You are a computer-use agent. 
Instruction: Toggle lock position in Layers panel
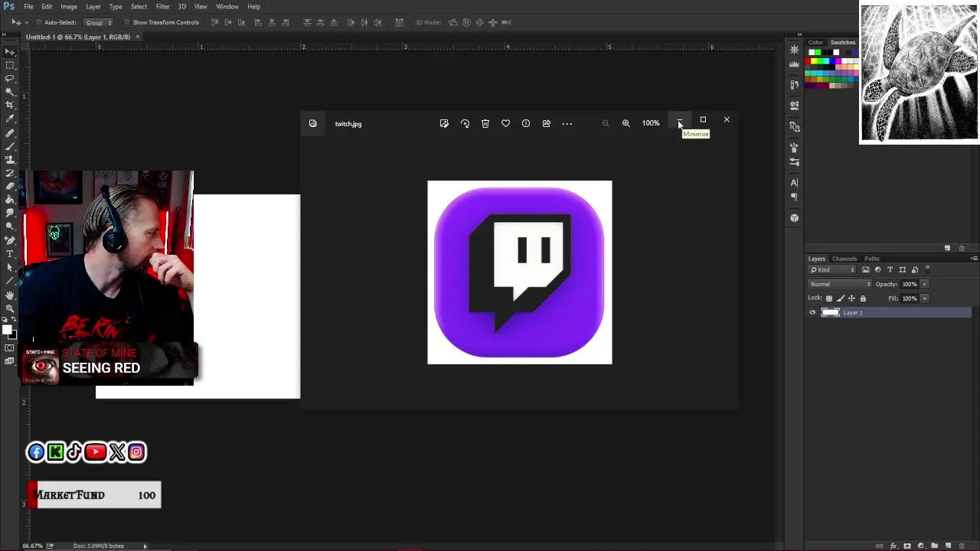click(851, 298)
